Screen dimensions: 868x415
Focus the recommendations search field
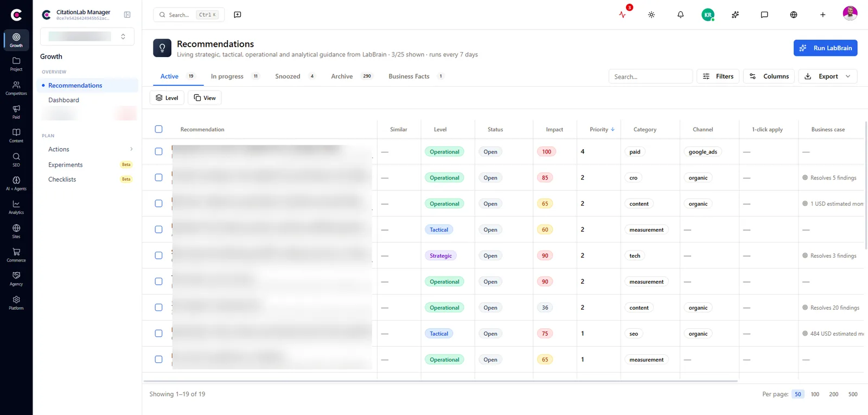[650, 76]
